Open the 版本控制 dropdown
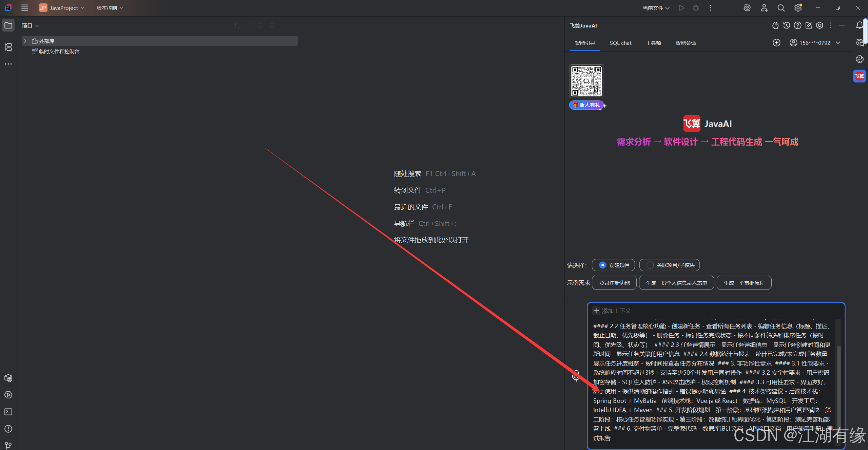 110,8
